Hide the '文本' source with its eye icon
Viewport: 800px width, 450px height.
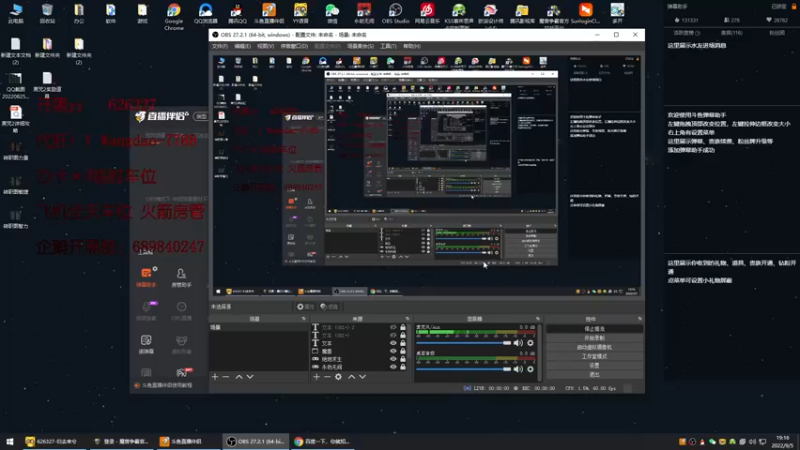393,343
